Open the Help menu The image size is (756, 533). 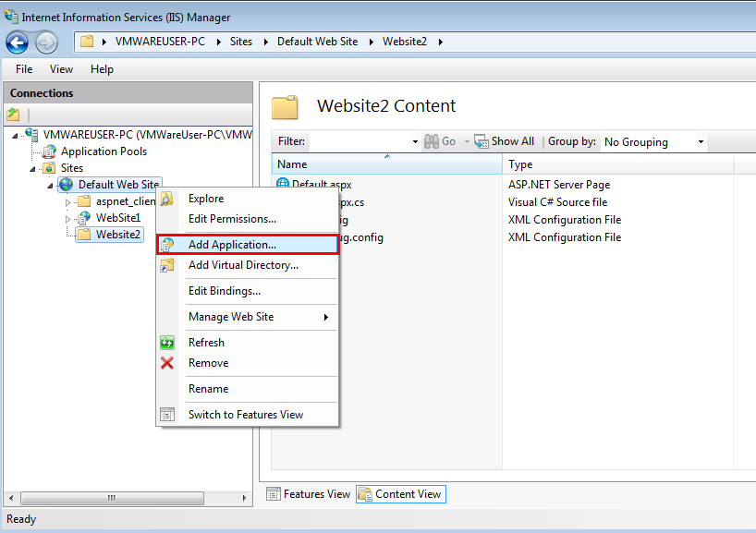click(x=102, y=69)
